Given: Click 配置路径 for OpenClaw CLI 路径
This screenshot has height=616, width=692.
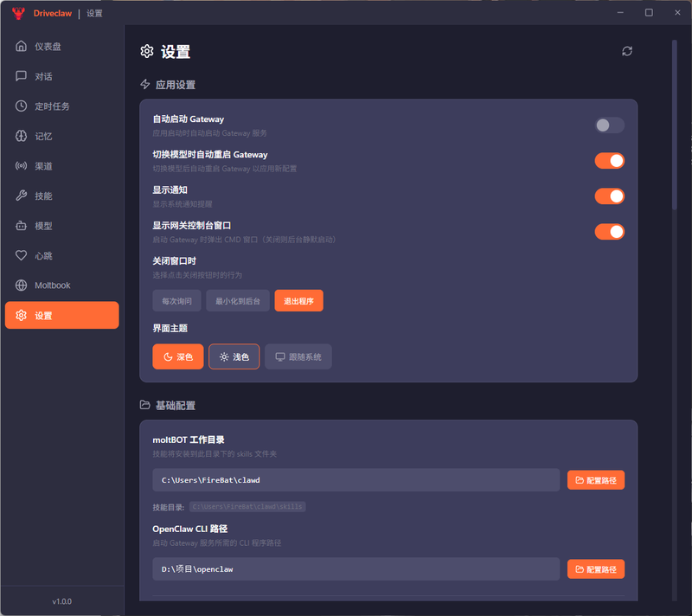Looking at the screenshot, I should [596, 569].
